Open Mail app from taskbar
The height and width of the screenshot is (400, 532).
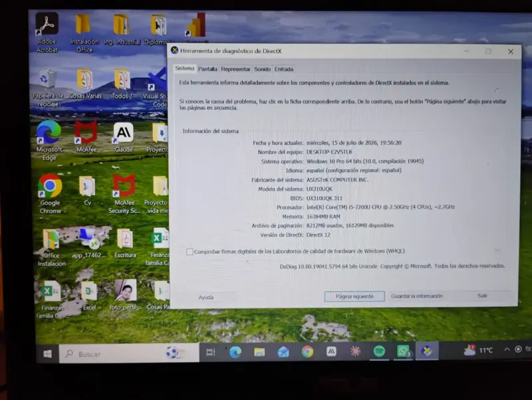(x=283, y=352)
